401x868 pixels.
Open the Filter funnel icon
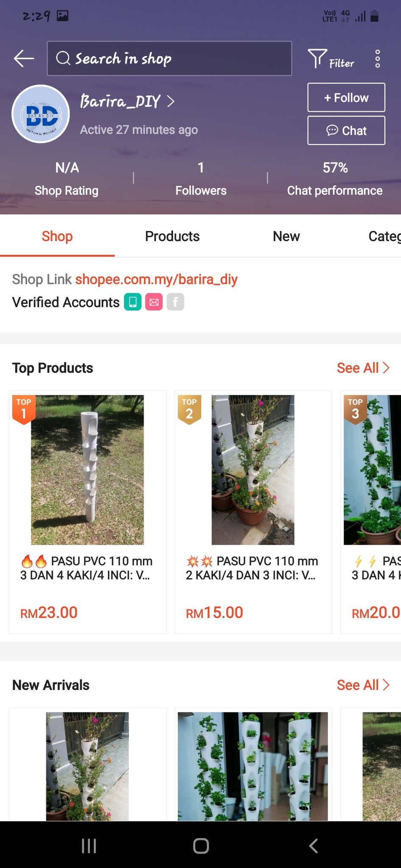(317, 58)
